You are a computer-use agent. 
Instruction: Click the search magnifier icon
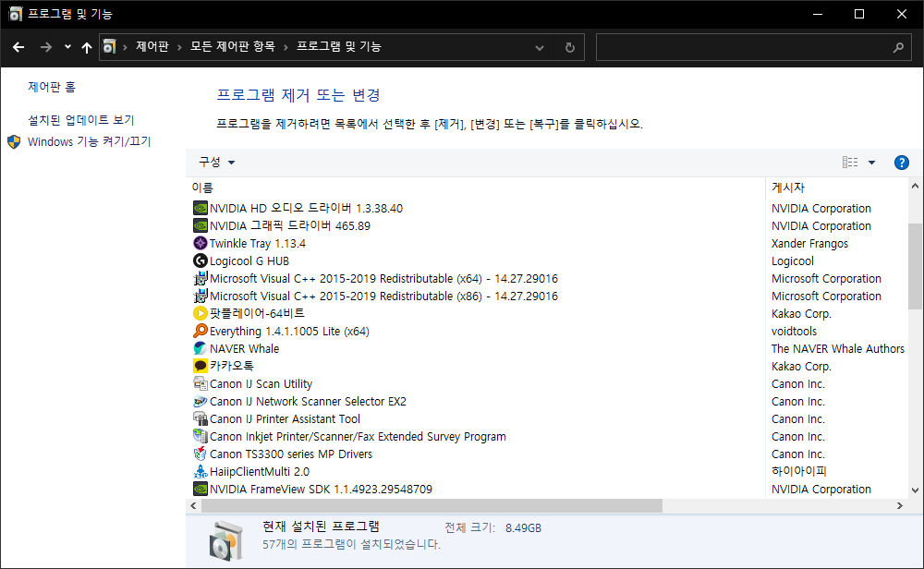898,47
